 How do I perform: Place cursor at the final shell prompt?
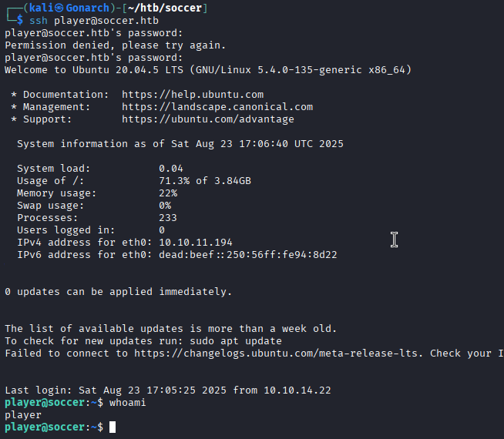(113, 427)
